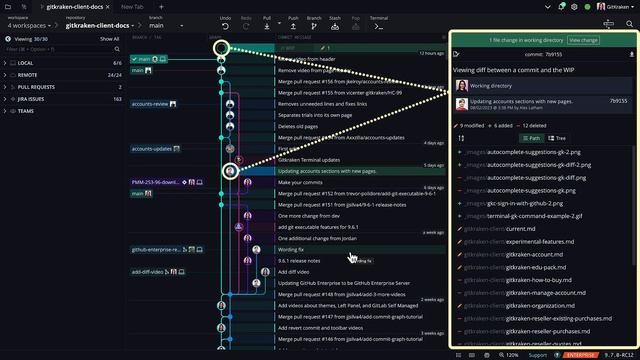Open the gitkraken-client-docs repository dropdown

tap(100, 26)
